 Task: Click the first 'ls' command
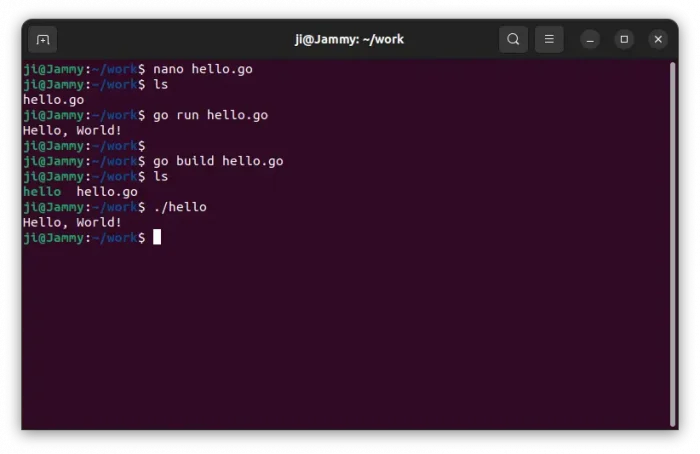tap(160, 85)
